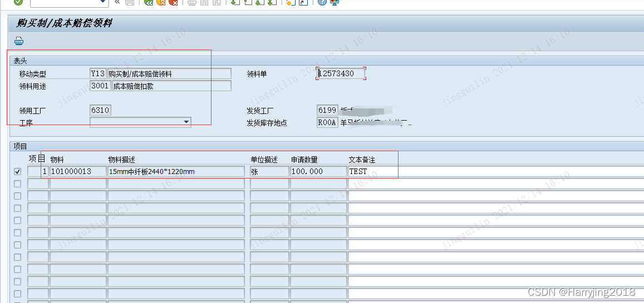Click the empty 文本备注 field below TEST
Image resolution: width=644 pixels, height=303 pixels.
pos(496,183)
